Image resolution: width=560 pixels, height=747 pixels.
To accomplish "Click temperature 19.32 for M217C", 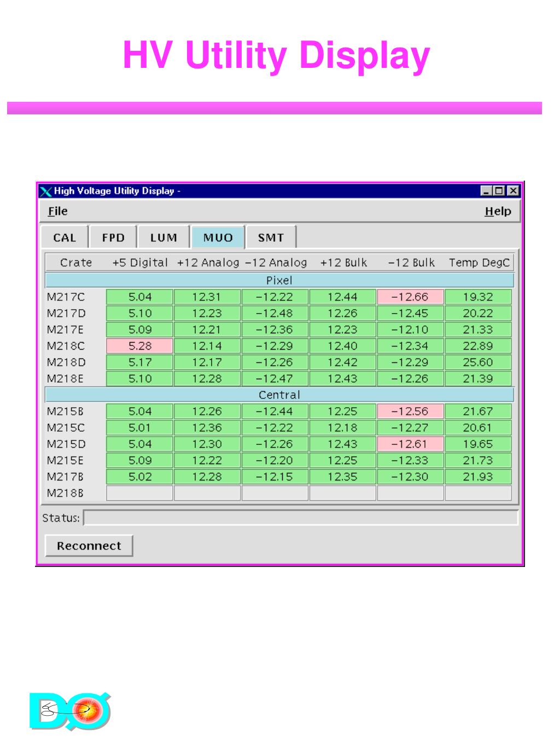I will click(x=478, y=297).
